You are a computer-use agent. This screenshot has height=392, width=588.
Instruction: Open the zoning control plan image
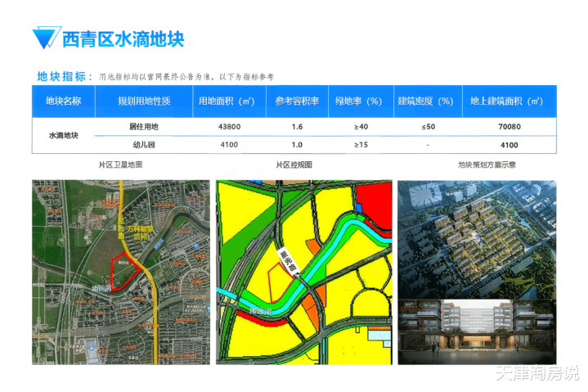click(x=303, y=273)
